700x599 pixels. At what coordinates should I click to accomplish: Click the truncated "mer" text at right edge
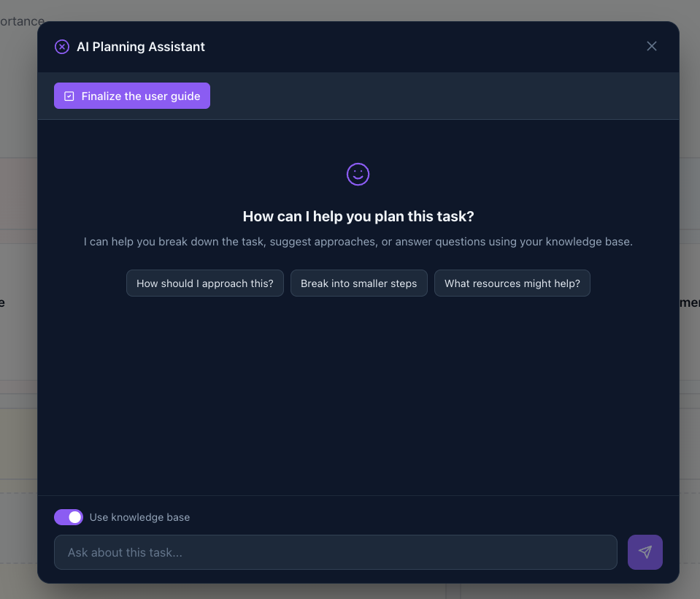[690, 302]
